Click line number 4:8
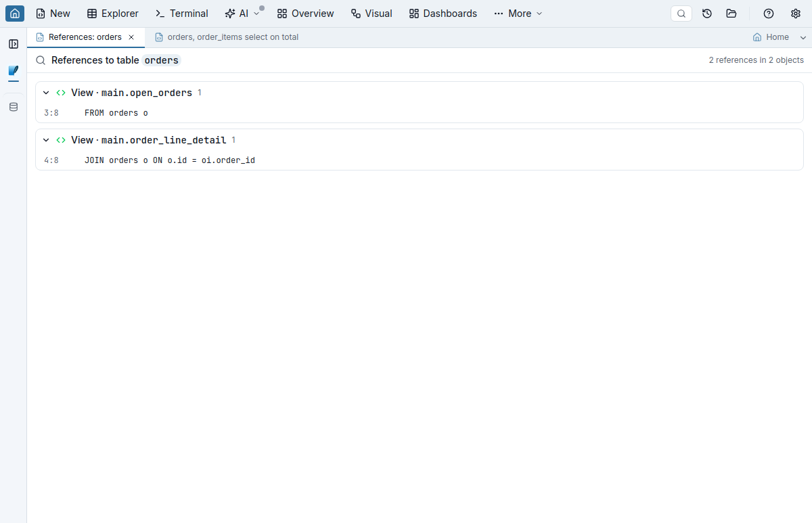Screen dimensions: 812x523 [x=51, y=160]
